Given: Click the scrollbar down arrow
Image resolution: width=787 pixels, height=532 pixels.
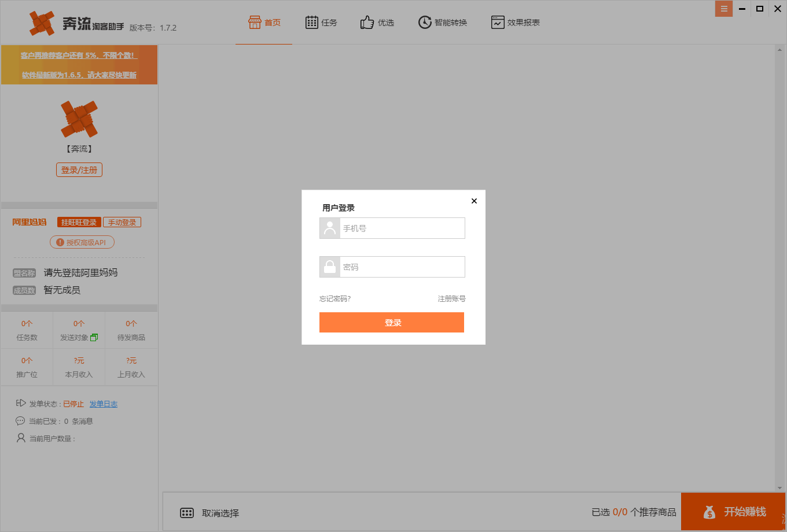Looking at the screenshot, I should click(779, 487).
